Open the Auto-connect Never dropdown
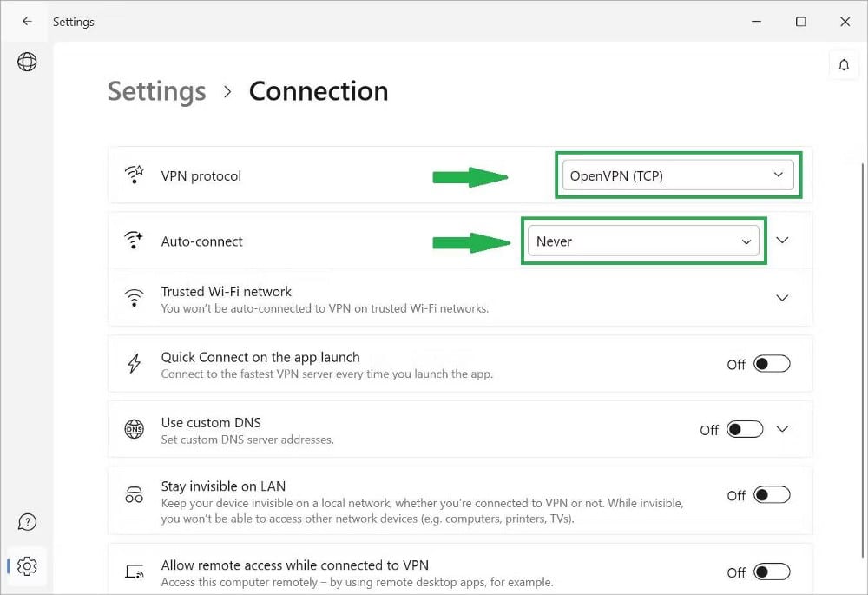Screen dimensions: 868x595 pyautogui.click(x=643, y=241)
